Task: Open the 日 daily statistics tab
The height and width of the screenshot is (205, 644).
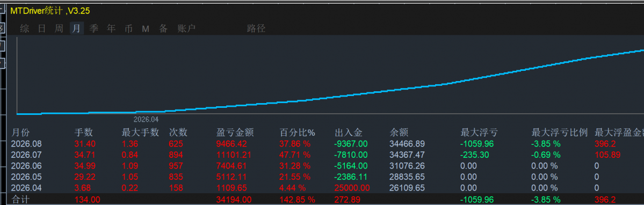Action: pyautogui.click(x=42, y=28)
